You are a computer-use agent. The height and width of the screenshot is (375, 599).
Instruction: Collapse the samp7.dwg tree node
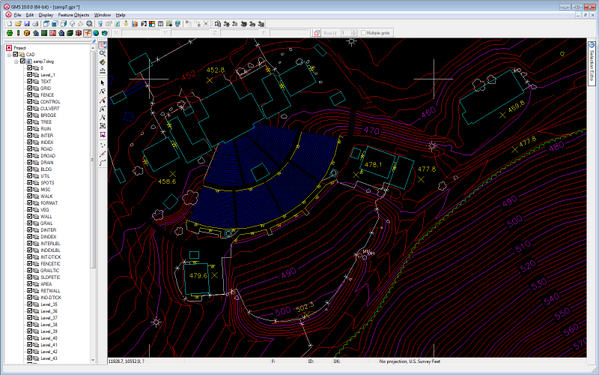(16, 61)
